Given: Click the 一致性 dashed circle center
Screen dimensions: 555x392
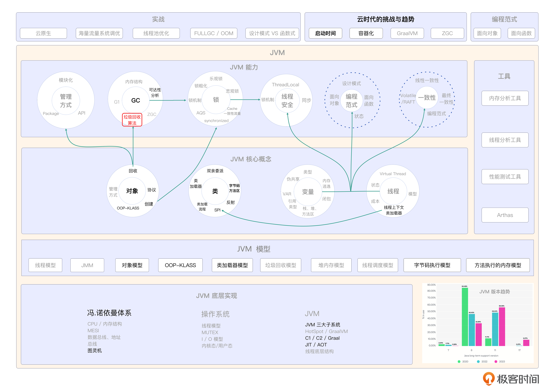Looking at the screenshot, I should pos(427,98).
